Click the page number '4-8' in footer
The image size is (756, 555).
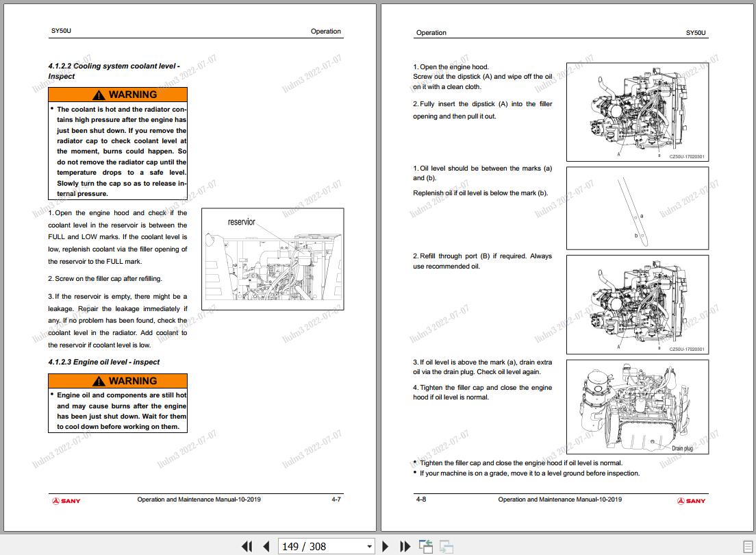click(421, 500)
